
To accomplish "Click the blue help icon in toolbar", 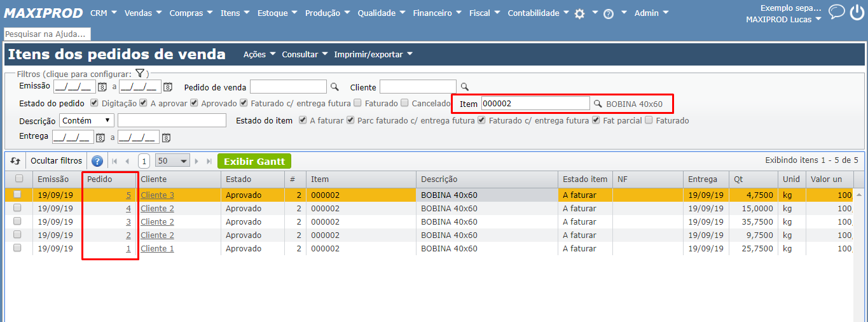I will (97, 161).
